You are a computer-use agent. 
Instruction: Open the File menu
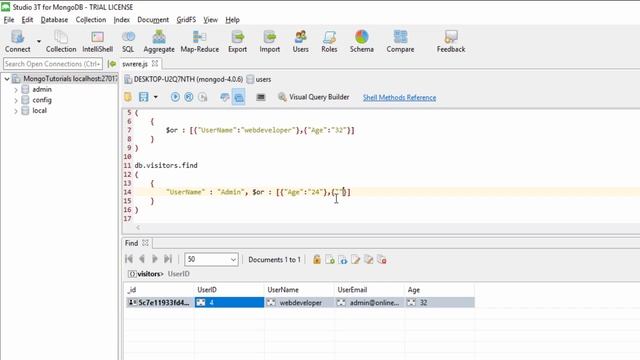click(9, 20)
